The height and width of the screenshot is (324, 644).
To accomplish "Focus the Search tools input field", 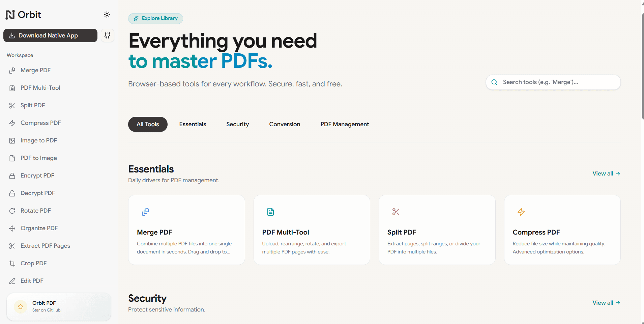I will coord(553,82).
